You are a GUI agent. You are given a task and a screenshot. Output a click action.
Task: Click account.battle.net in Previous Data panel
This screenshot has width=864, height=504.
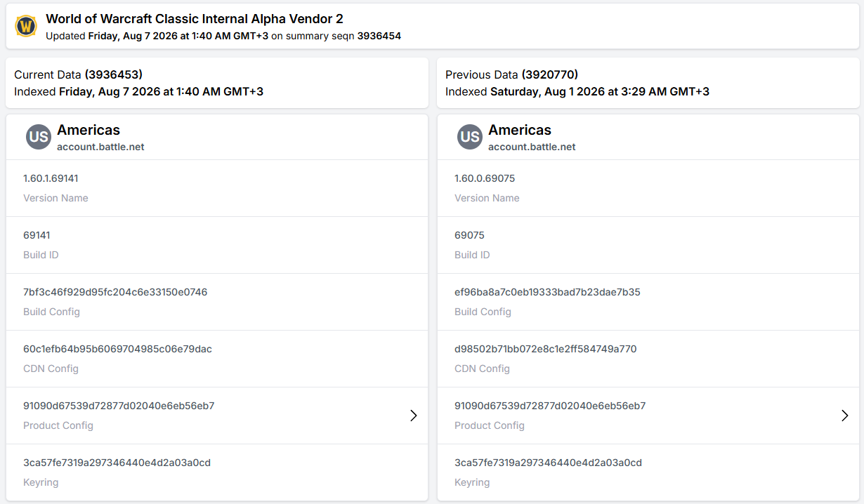(532, 147)
